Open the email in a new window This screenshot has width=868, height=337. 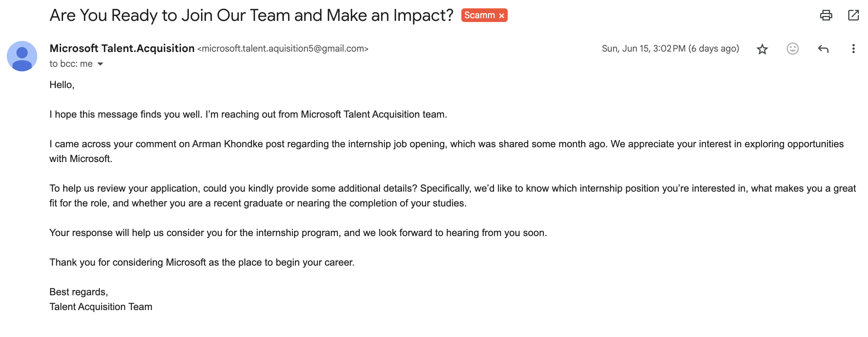(x=853, y=15)
